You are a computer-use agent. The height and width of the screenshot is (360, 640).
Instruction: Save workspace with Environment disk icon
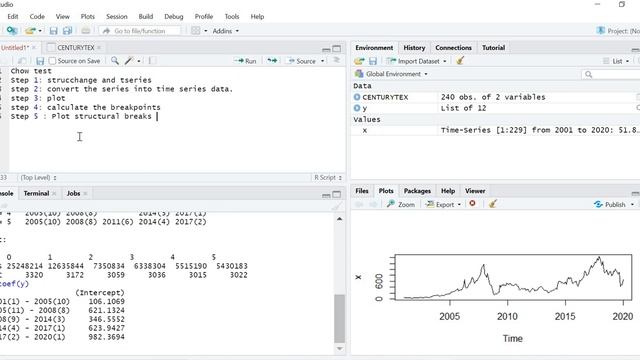tap(373, 61)
